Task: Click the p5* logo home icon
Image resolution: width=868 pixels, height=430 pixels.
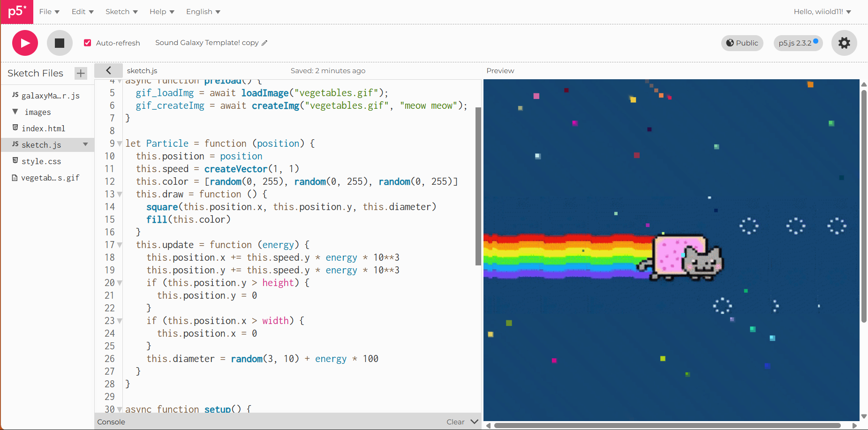Action: pyautogui.click(x=17, y=12)
